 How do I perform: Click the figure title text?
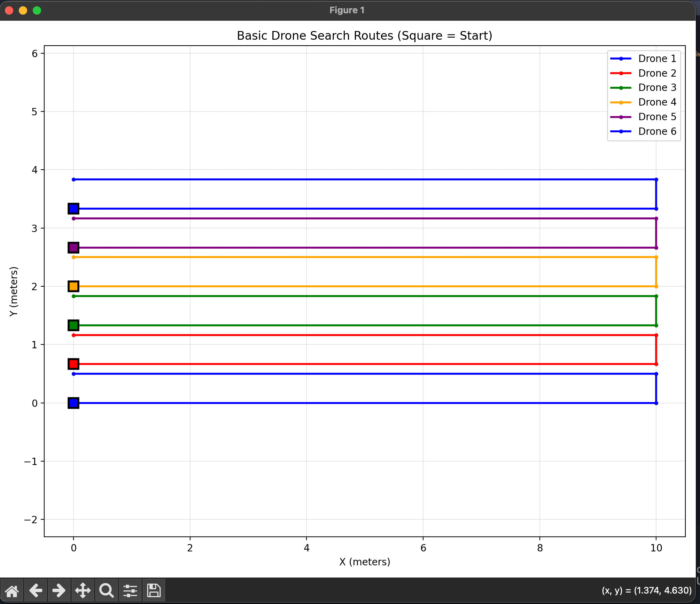tap(364, 35)
